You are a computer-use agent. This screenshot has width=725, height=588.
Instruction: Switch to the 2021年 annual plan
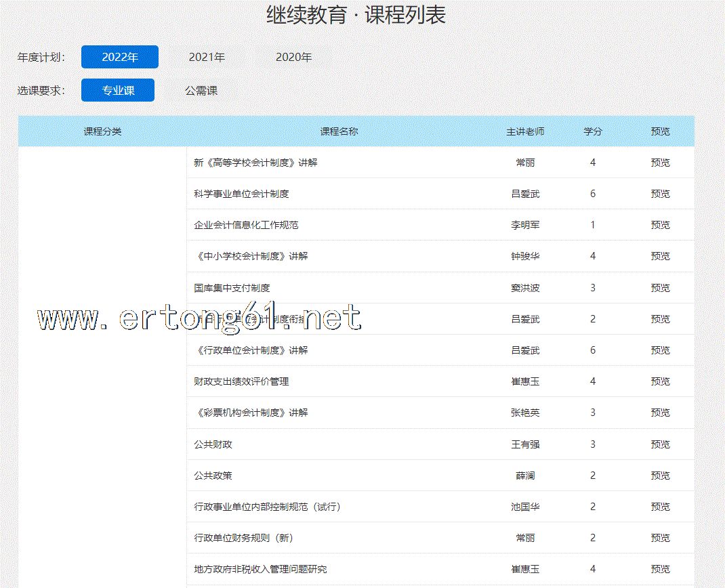[207, 57]
